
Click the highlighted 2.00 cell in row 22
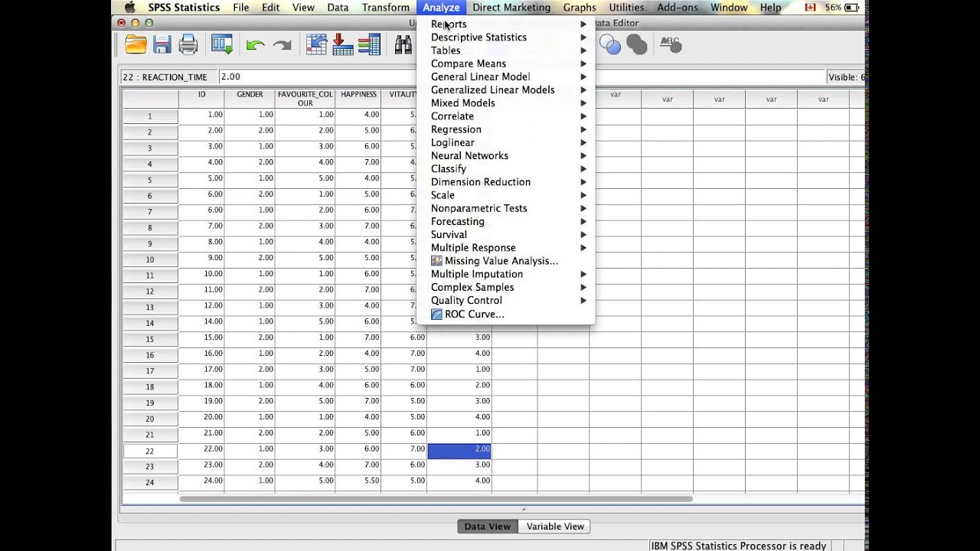click(459, 451)
